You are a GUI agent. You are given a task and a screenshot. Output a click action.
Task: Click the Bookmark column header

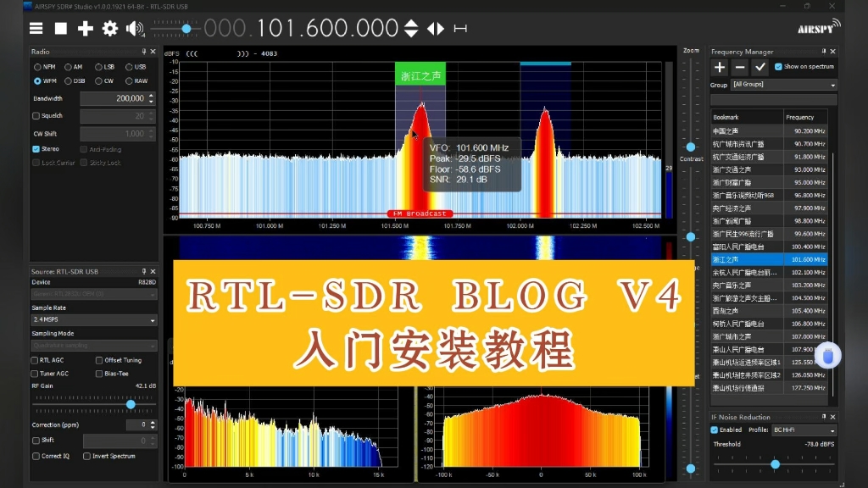746,117
